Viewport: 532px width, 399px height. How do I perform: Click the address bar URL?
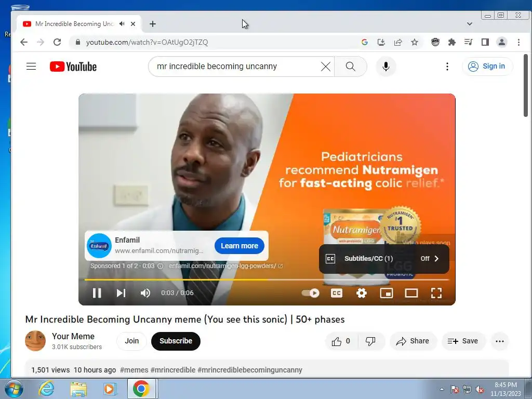tap(147, 42)
